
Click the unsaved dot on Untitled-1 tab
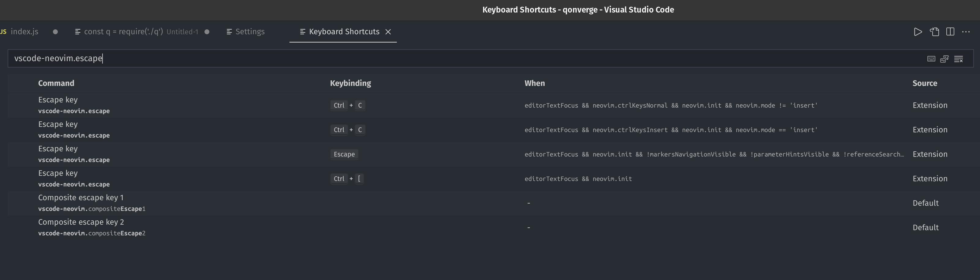(x=207, y=31)
